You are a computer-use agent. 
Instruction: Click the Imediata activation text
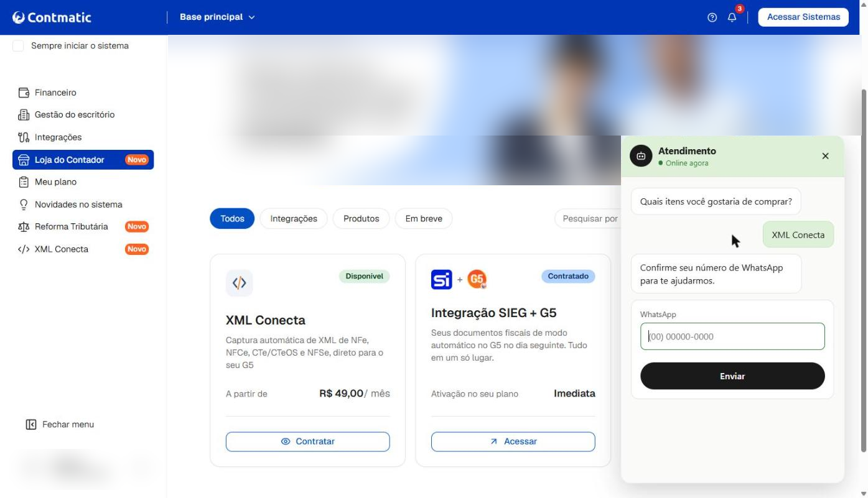pyautogui.click(x=574, y=394)
